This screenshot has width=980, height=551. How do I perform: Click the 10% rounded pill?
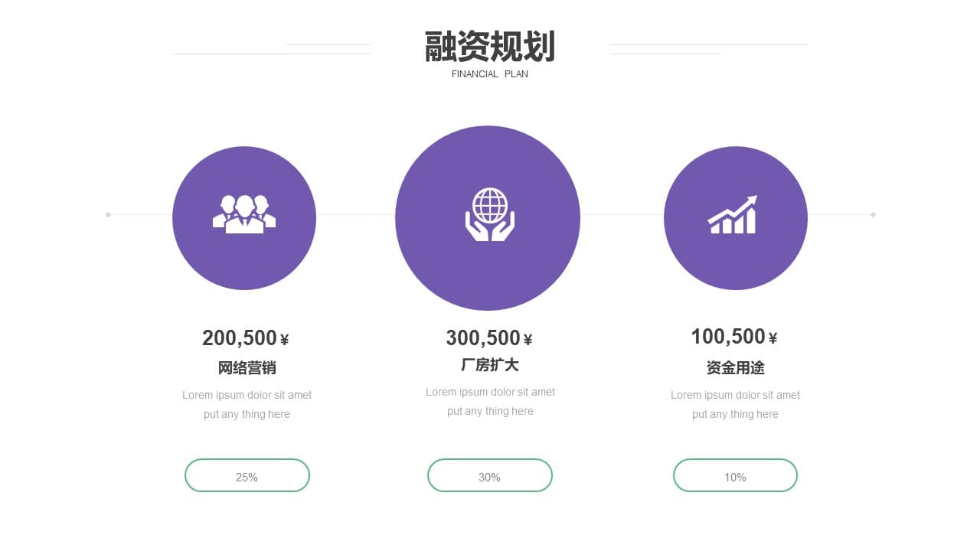(735, 475)
